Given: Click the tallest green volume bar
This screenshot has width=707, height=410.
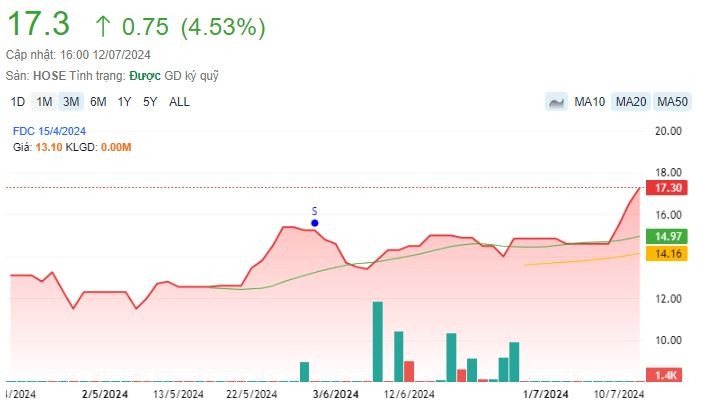Looking at the screenshot, I should [378, 341].
